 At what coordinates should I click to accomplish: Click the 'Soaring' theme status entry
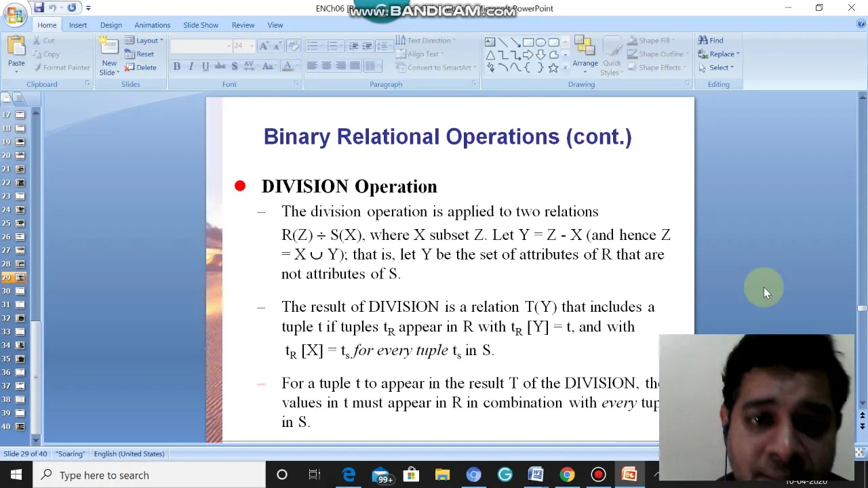click(70, 454)
